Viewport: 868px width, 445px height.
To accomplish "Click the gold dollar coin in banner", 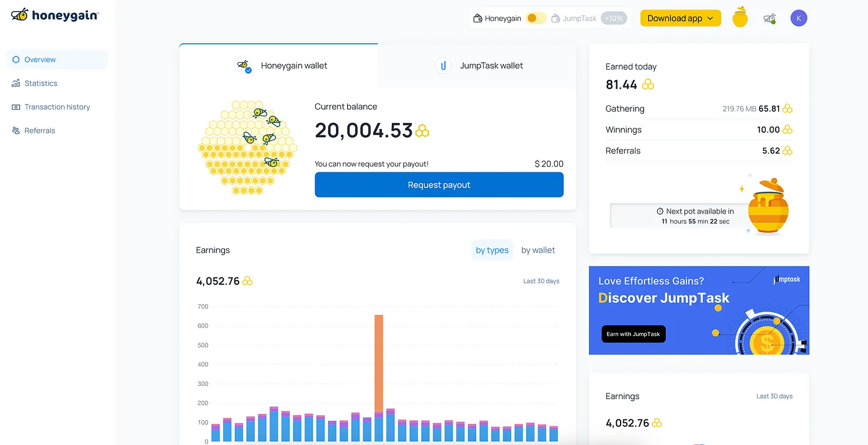I will pos(767,342).
